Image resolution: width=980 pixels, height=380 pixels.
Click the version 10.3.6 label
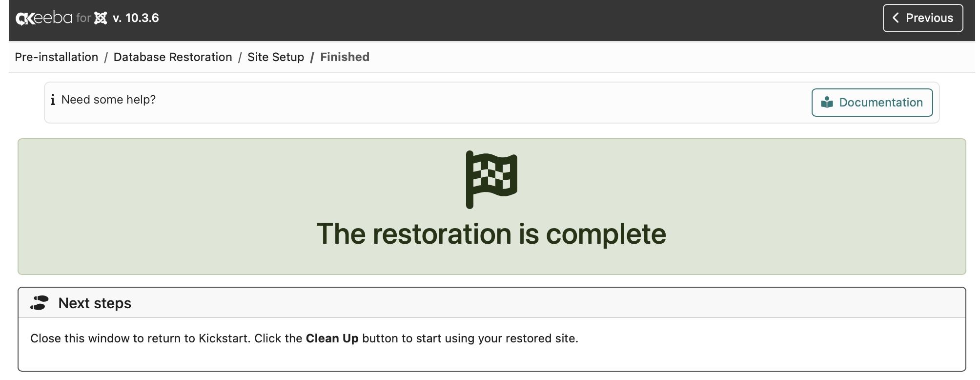click(136, 18)
